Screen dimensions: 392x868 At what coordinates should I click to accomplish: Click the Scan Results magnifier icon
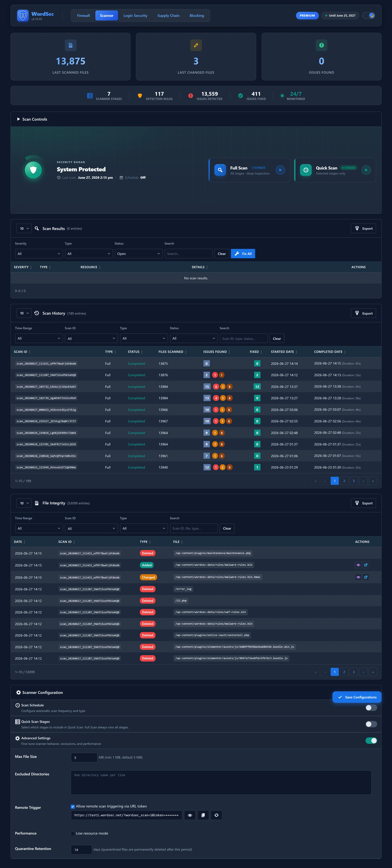(x=37, y=229)
